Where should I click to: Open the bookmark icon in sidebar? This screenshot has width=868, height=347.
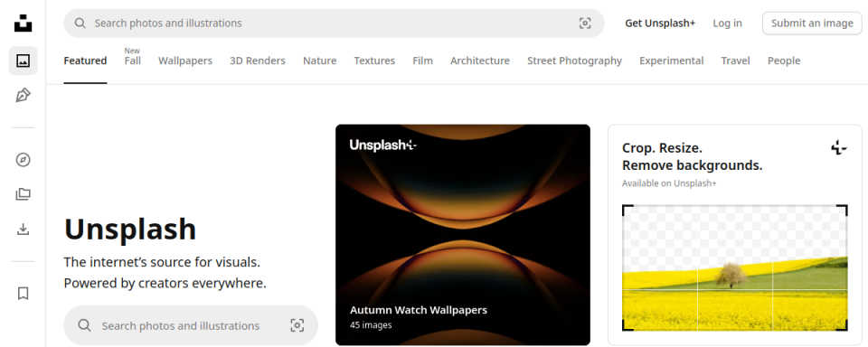[23, 294]
